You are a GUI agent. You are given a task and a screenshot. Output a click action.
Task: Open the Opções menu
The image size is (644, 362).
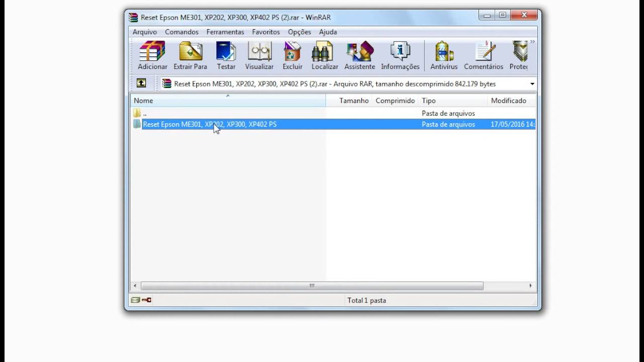[x=299, y=32]
